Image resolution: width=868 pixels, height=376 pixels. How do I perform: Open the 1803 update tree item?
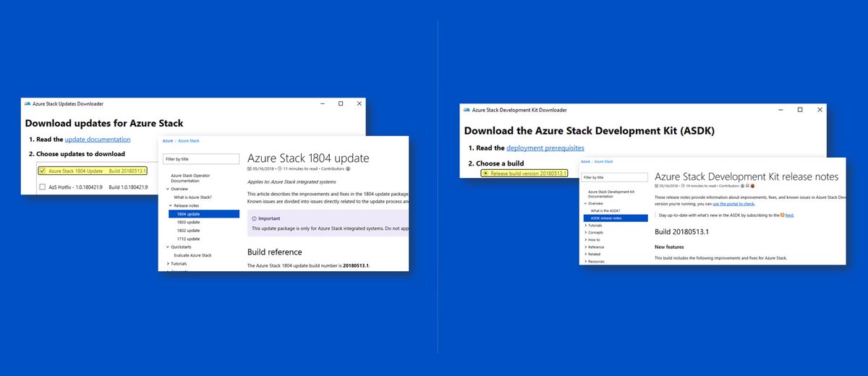point(188,222)
